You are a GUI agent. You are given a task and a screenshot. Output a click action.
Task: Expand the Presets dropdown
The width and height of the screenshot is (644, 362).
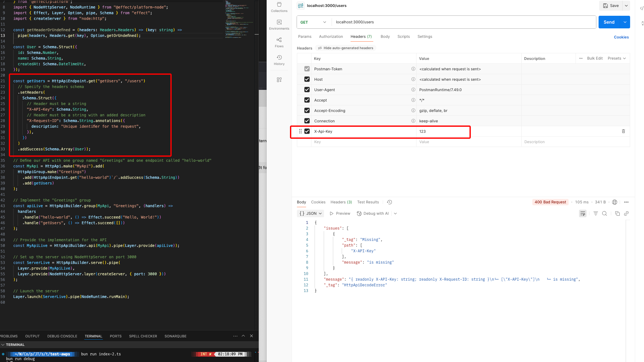[x=617, y=58]
